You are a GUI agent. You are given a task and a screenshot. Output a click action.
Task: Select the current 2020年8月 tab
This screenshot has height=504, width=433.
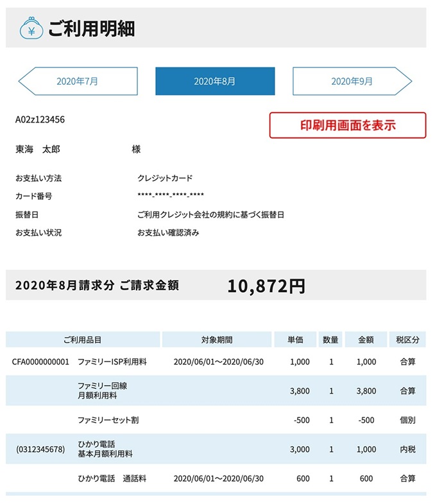pos(215,81)
